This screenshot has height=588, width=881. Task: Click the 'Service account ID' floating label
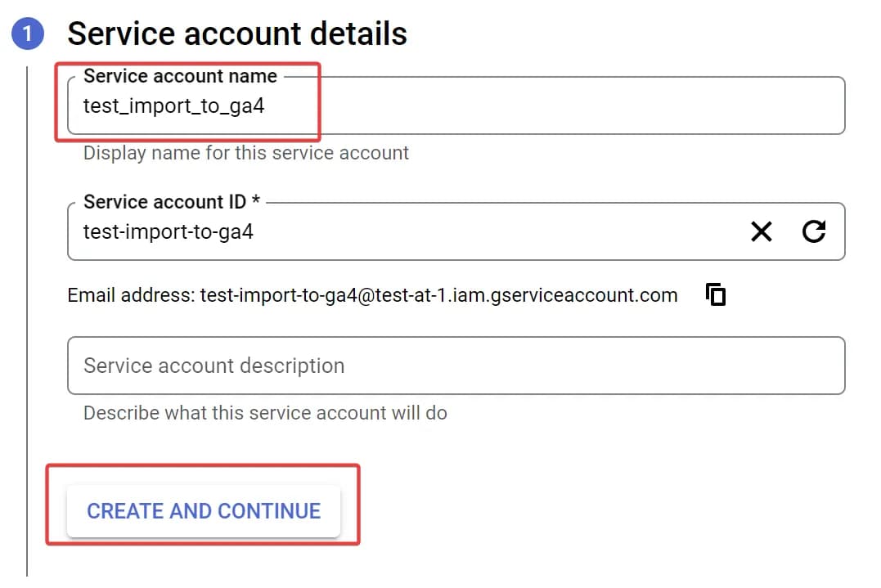coord(164,202)
